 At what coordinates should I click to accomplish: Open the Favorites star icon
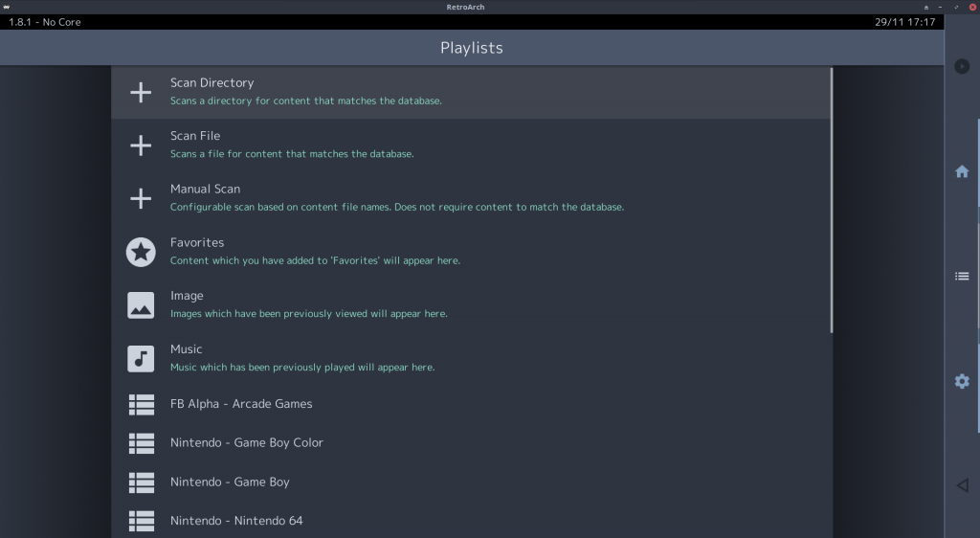click(141, 252)
